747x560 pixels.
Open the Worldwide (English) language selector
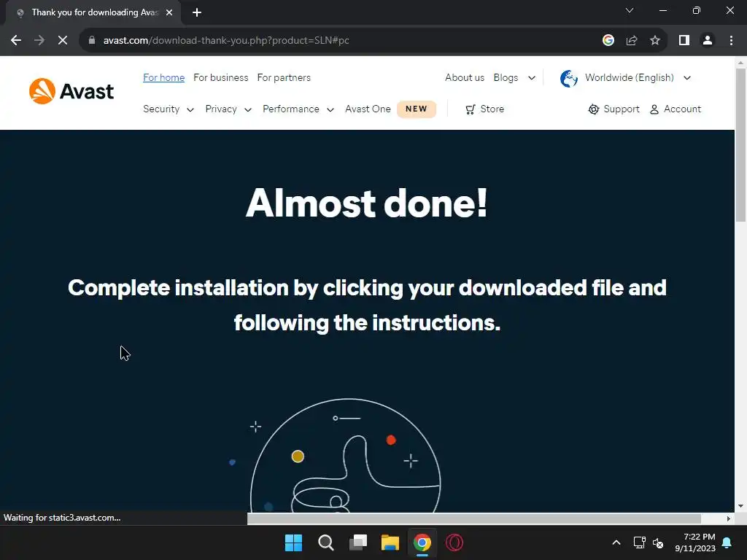tap(638, 77)
